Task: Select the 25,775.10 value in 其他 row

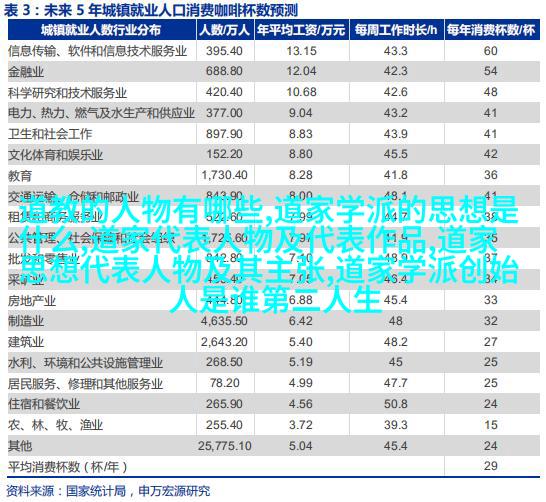Action: coord(225,446)
